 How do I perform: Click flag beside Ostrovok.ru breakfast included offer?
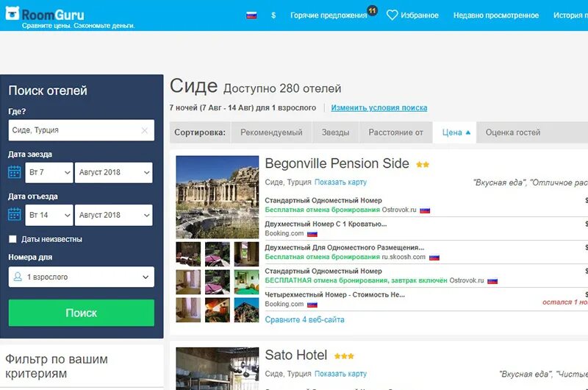click(492, 281)
